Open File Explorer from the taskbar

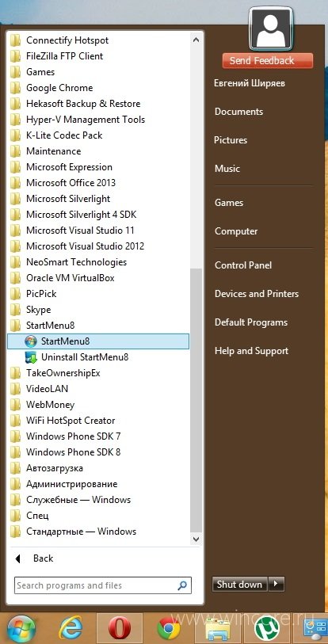218,628
